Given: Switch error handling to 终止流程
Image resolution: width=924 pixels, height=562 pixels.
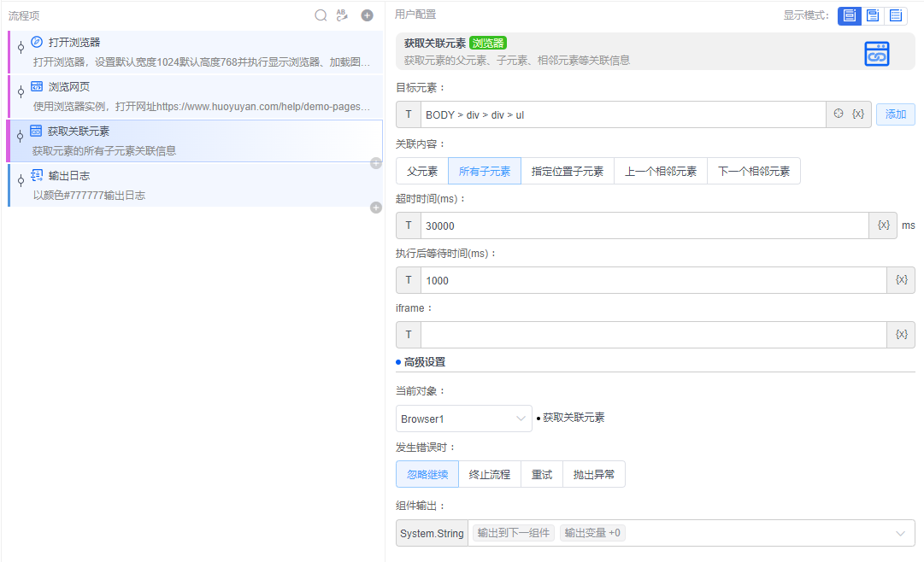Looking at the screenshot, I should click(x=489, y=473).
